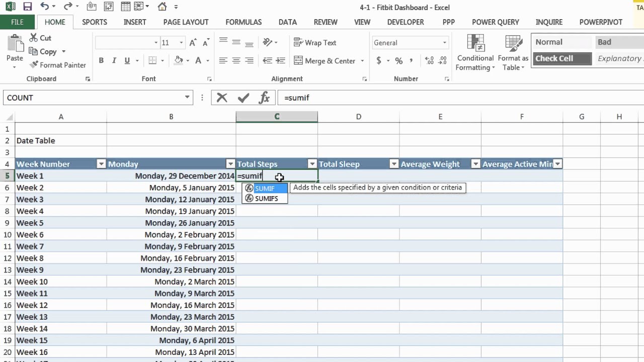Expand the Merge & Center options arrow

(362, 61)
